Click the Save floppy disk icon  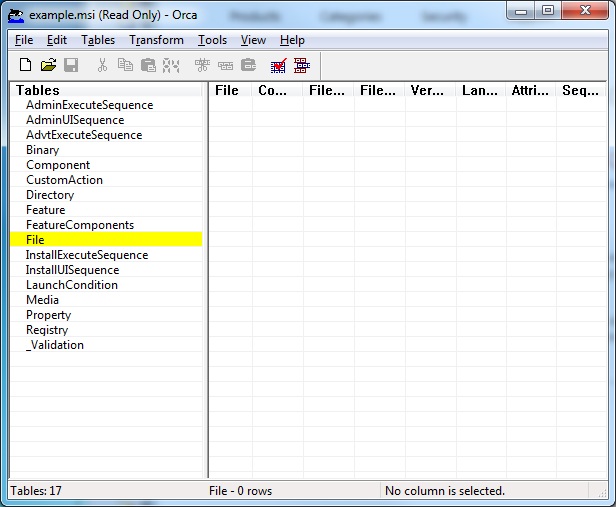click(71, 65)
